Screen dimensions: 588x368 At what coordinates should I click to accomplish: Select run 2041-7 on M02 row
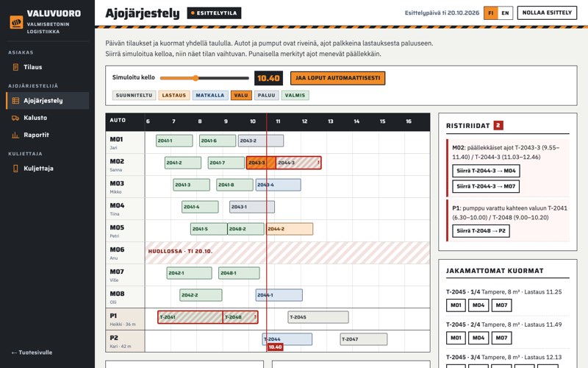[x=226, y=163]
